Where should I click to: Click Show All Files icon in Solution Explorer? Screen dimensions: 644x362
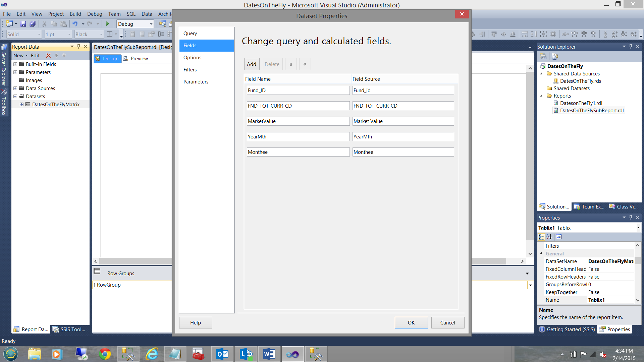pyautogui.click(x=555, y=56)
